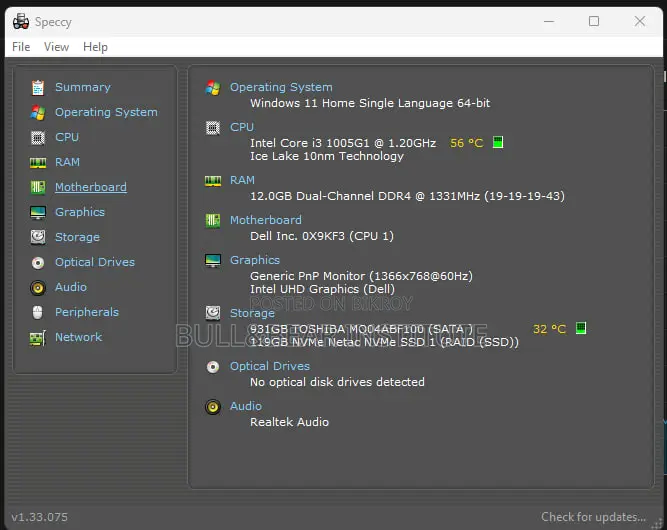
Task: Click the 32 °C storage temperature value
Action: (x=550, y=329)
